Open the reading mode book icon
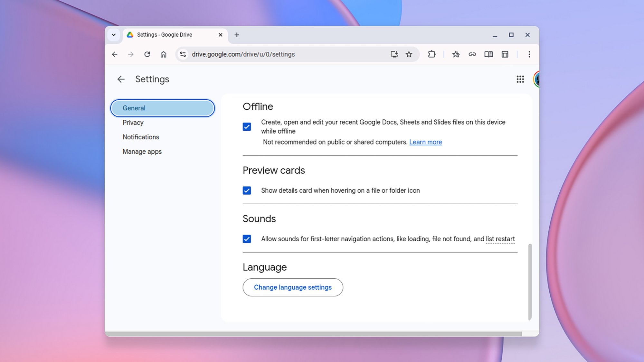This screenshot has height=362, width=644. pos(488,54)
